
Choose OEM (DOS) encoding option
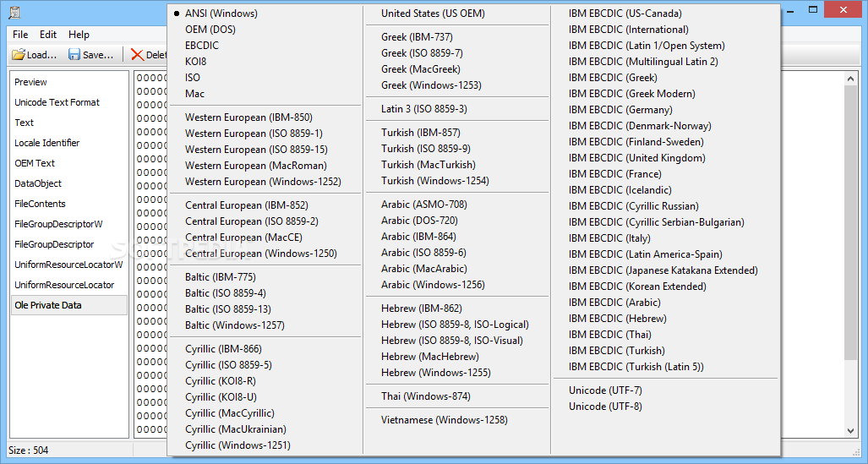tap(212, 30)
